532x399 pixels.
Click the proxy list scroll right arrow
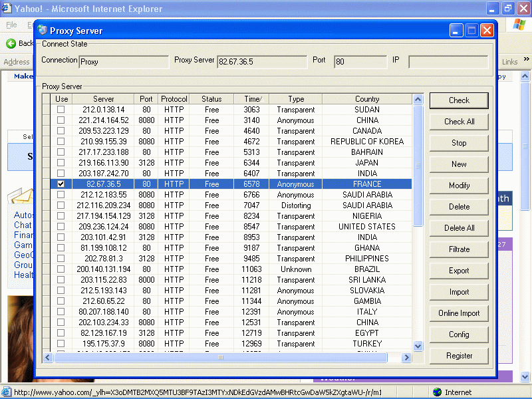tap(406, 357)
